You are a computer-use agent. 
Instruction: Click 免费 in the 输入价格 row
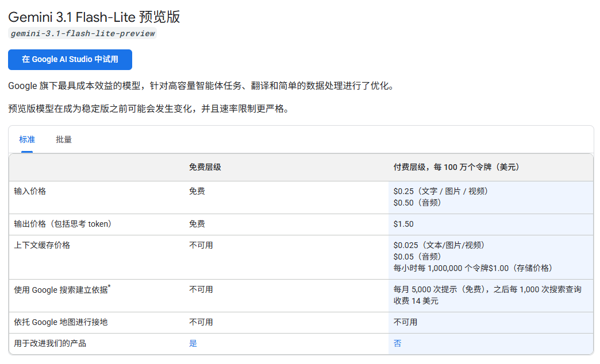pos(197,191)
